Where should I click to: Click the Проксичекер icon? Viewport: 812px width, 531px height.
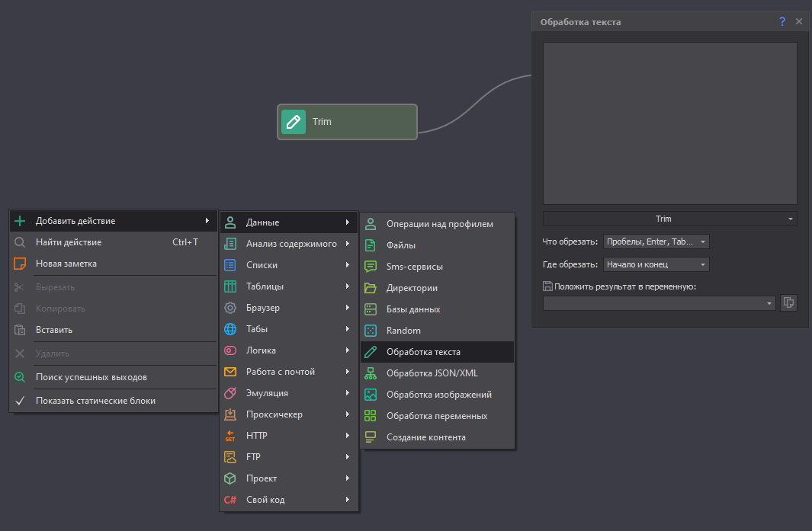(230, 414)
